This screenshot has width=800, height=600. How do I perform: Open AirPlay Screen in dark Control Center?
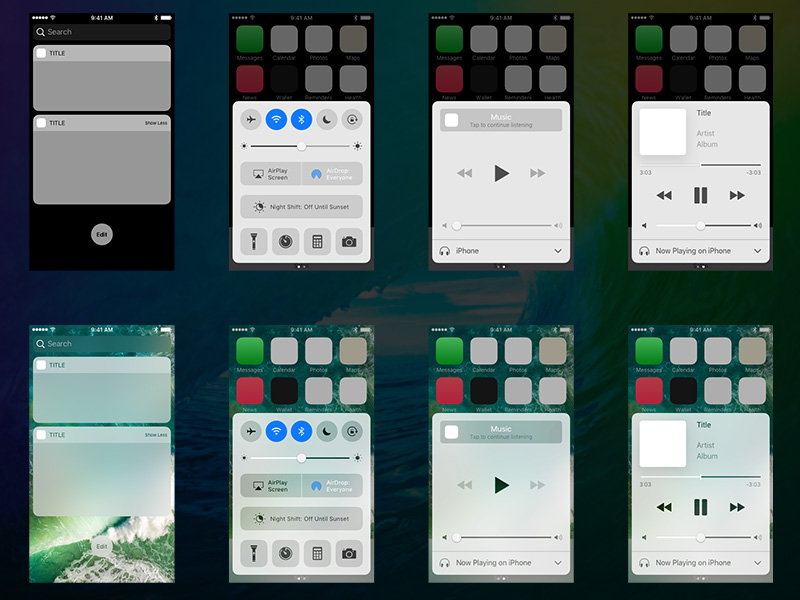tap(271, 174)
